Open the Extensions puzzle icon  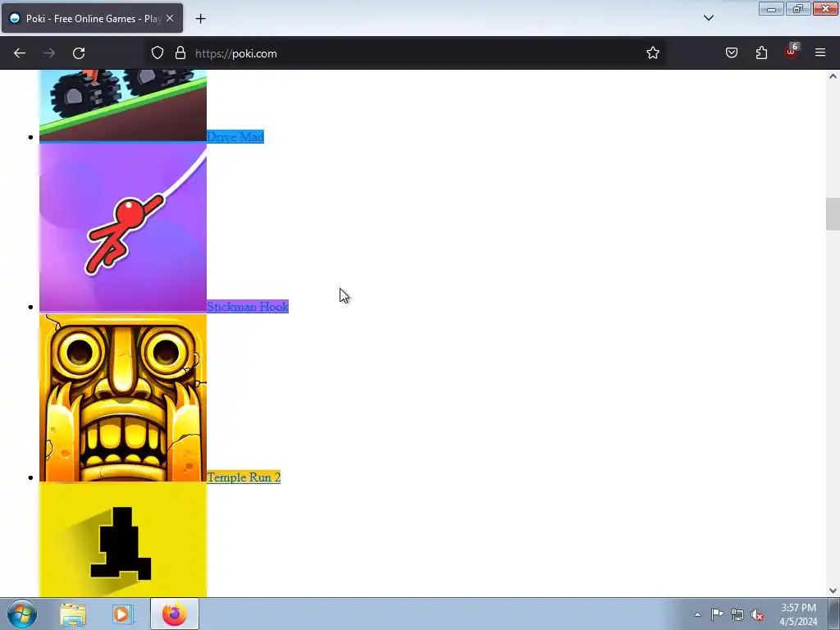tap(761, 53)
